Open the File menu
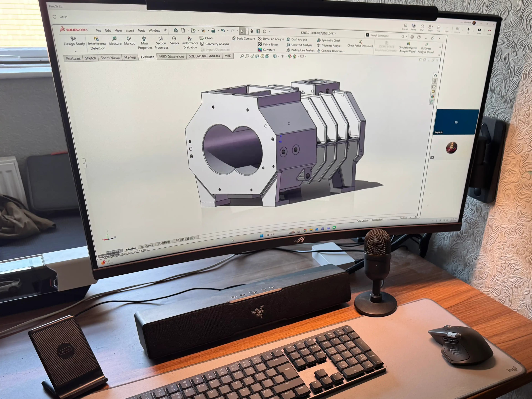The image size is (532, 399). click(x=99, y=30)
